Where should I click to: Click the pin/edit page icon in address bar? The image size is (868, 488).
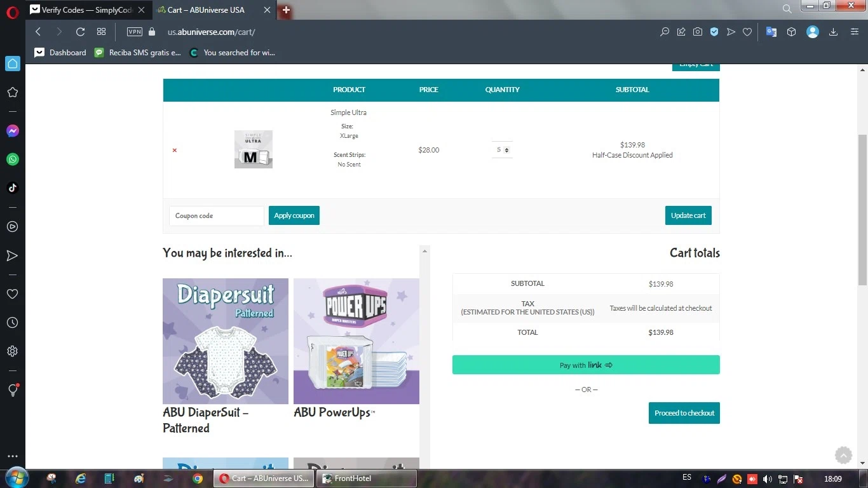click(681, 32)
